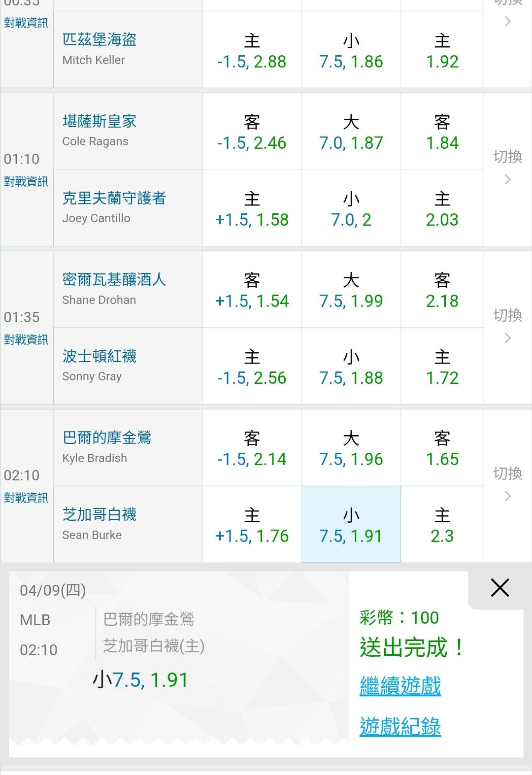532x775 pixels.
Task: Open the 遊戲紀錄 link
Action: [400, 727]
